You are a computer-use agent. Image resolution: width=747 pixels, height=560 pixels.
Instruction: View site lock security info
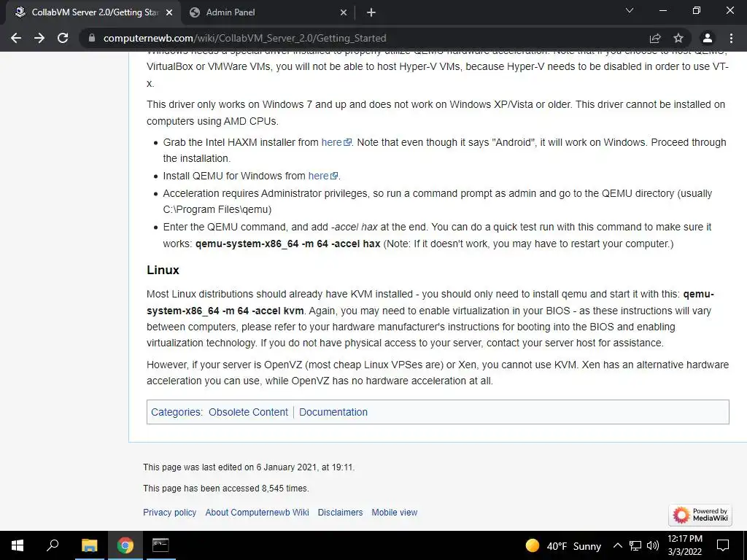(x=92, y=38)
